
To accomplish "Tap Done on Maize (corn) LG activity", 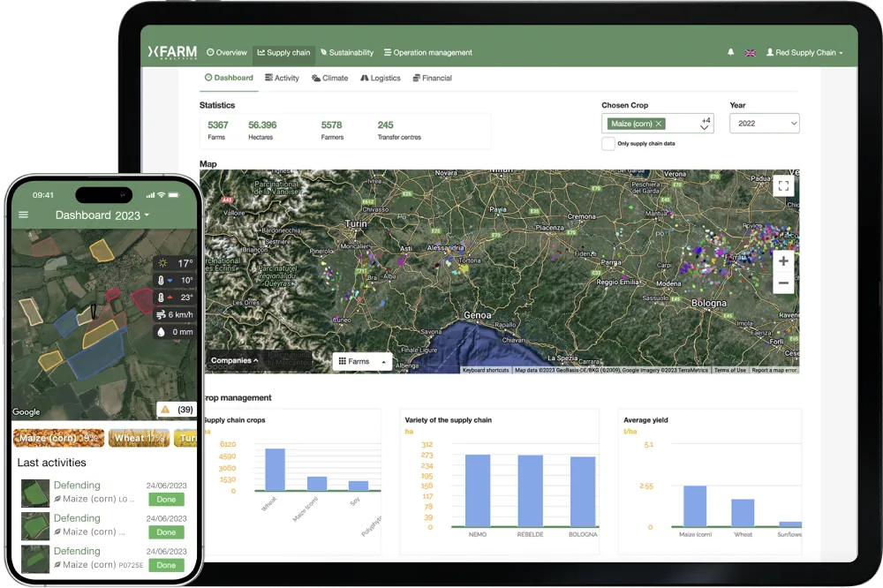I will tap(166, 500).
